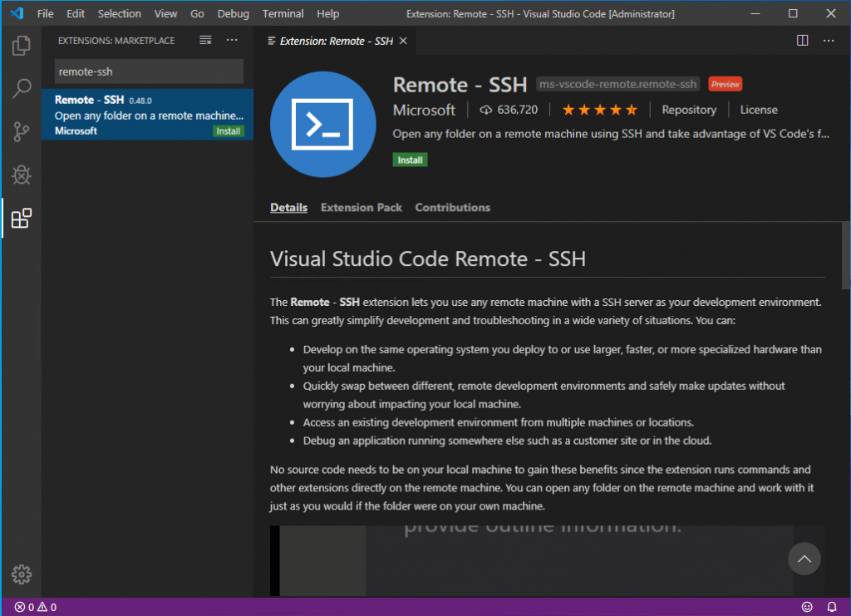
Task: Open the Repository link
Action: pyautogui.click(x=689, y=111)
